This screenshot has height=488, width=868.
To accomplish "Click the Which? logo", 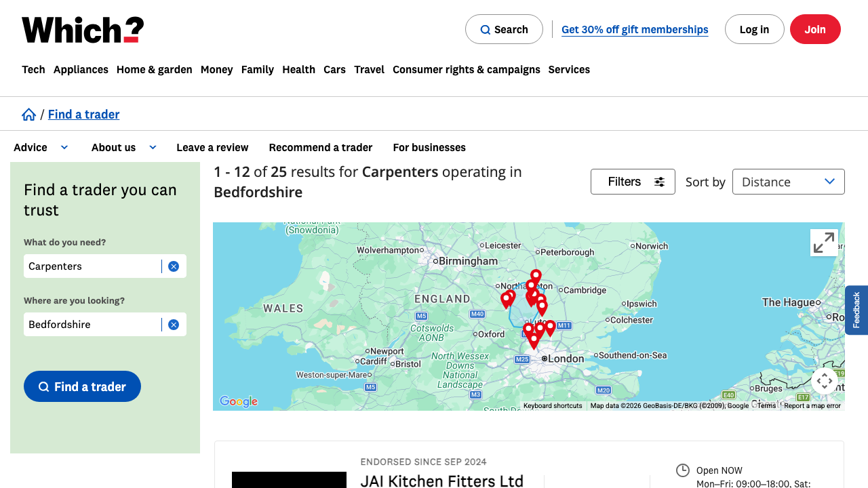I will (x=81, y=29).
